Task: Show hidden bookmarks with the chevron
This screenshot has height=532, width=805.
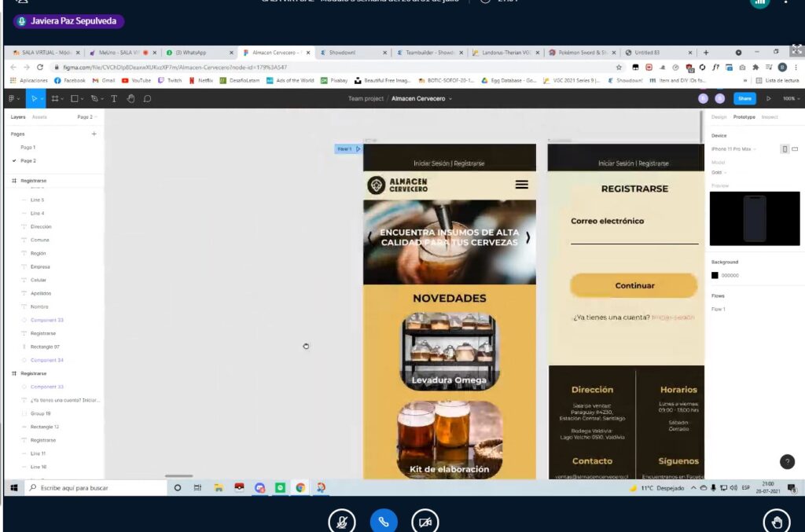Action: (745, 80)
